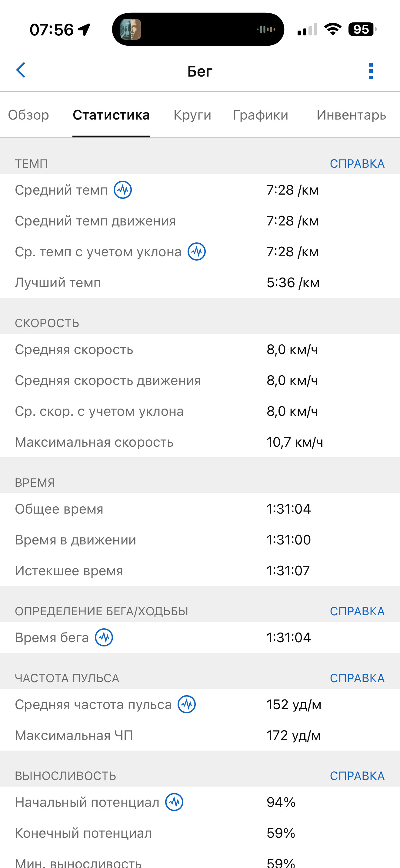Open СПРАВКА link for Частота пульса
Viewport: 400px width, 868px height.
click(357, 678)
